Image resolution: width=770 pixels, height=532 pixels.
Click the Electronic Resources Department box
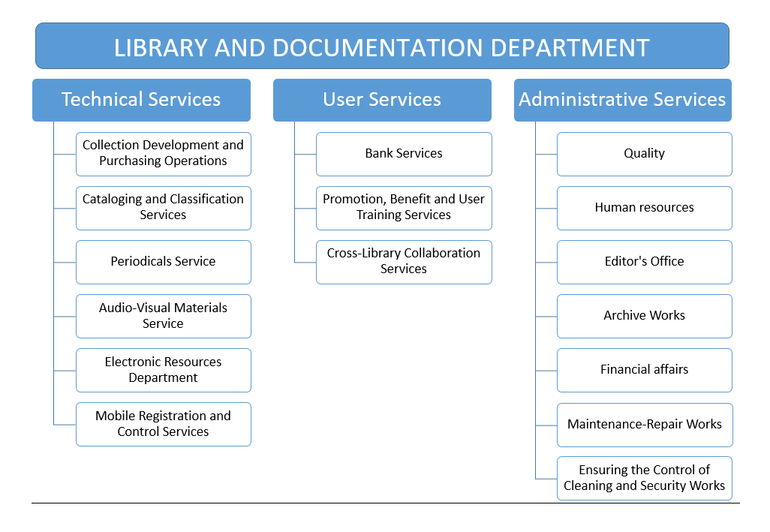click(163, 370)
